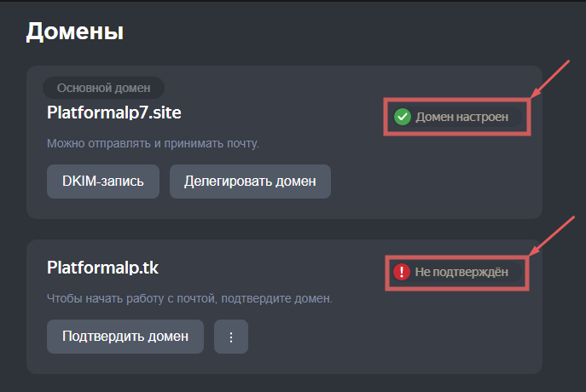586x392 pixels.
Task: Select the Platformalp7.site domain name
Action: (114, 112)
